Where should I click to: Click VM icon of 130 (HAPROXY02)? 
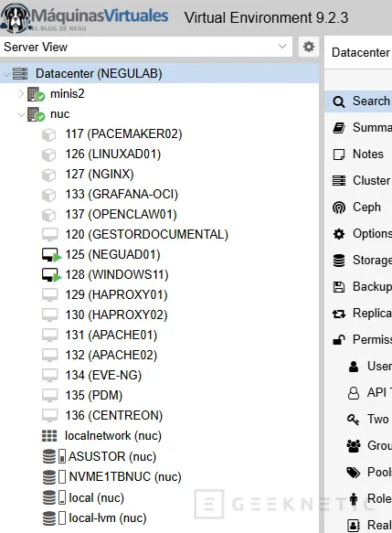pos(49,315)
